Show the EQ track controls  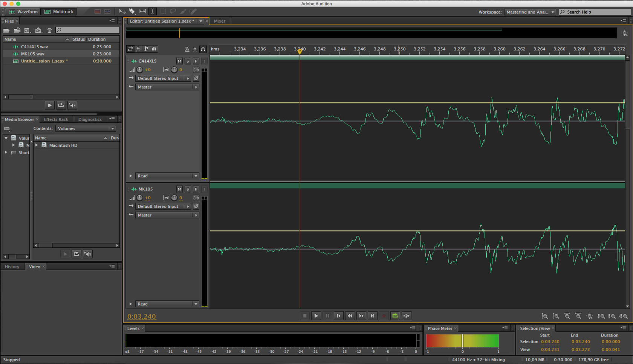coord(154,49)
